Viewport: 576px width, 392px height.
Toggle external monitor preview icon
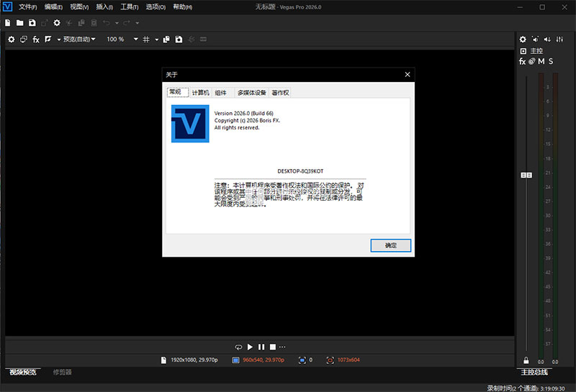(x=24, y=40)
